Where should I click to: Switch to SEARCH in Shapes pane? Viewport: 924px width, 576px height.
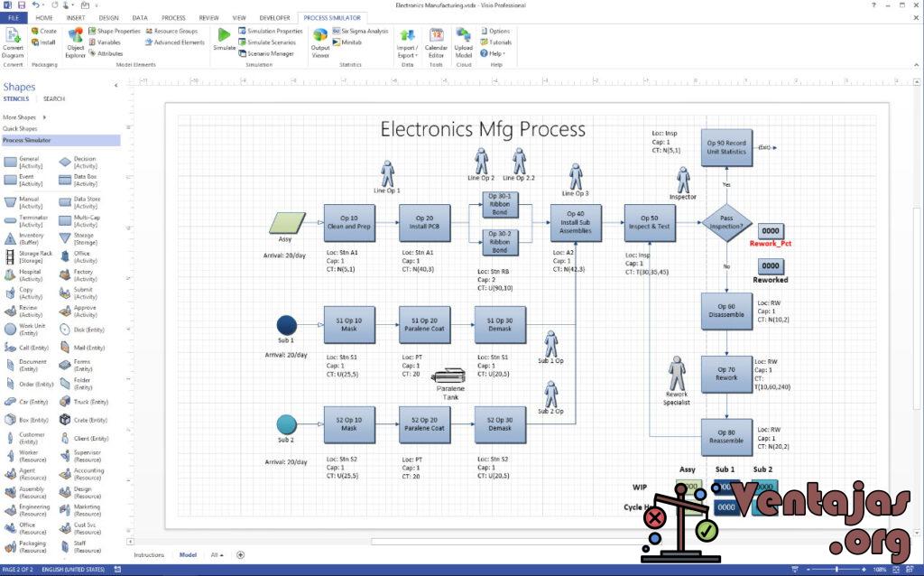[53, 98]
